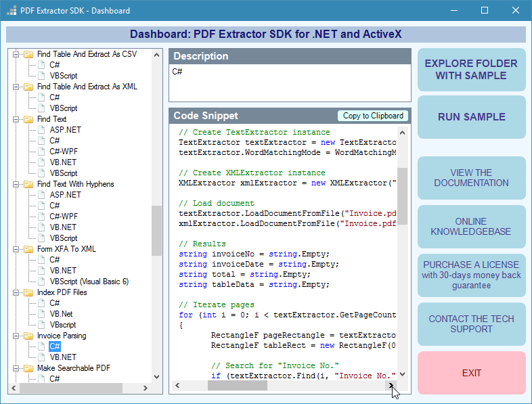Open Explore Folder With Sample

471,70
